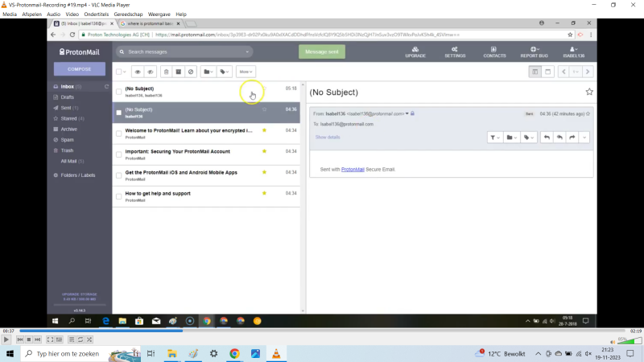
Task: Check the box for the Welcome to ProtonMail email
Action: click(x=119, y=133)
